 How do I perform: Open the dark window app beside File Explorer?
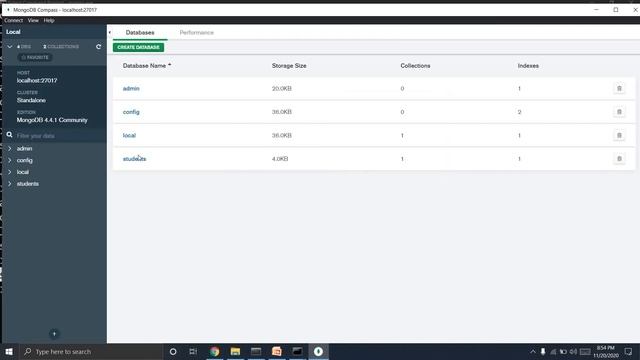[256, 351]
